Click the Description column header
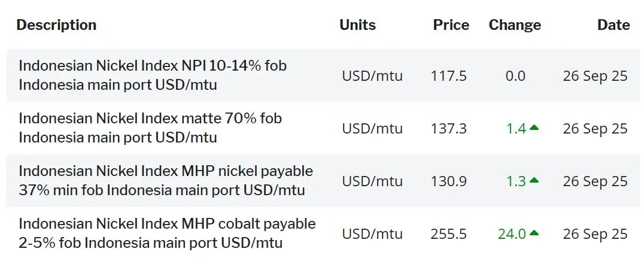 (56, 25)
